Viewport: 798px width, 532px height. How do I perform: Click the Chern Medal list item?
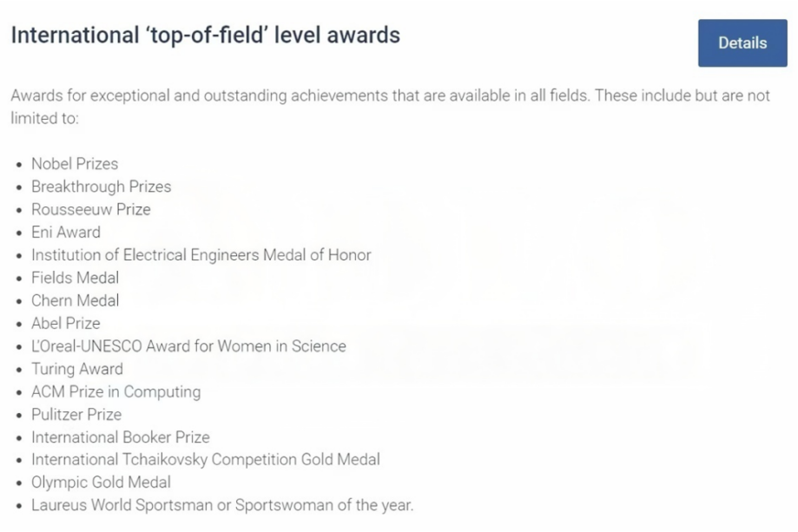coord(76,300)
